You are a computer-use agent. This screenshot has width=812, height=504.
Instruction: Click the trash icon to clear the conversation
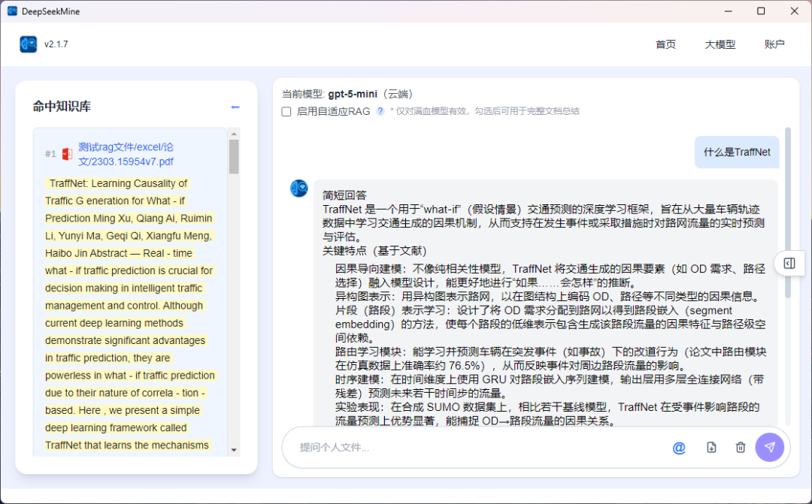pyautogui.click(x=740, y=447)
